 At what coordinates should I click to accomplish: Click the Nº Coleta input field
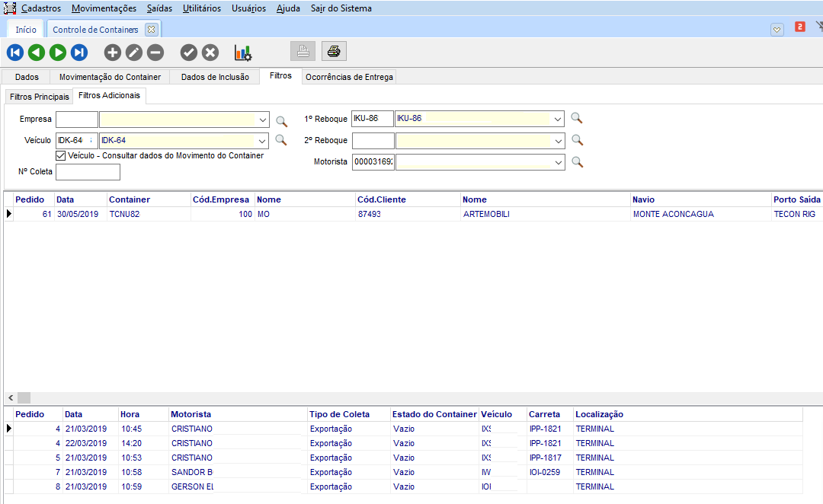pyautogui.click(x=88, y=172)
